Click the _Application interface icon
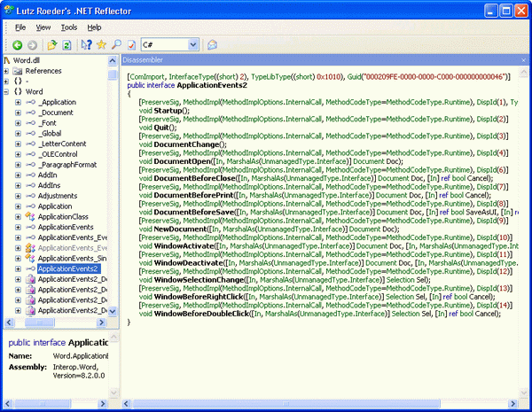 [30, 102]
